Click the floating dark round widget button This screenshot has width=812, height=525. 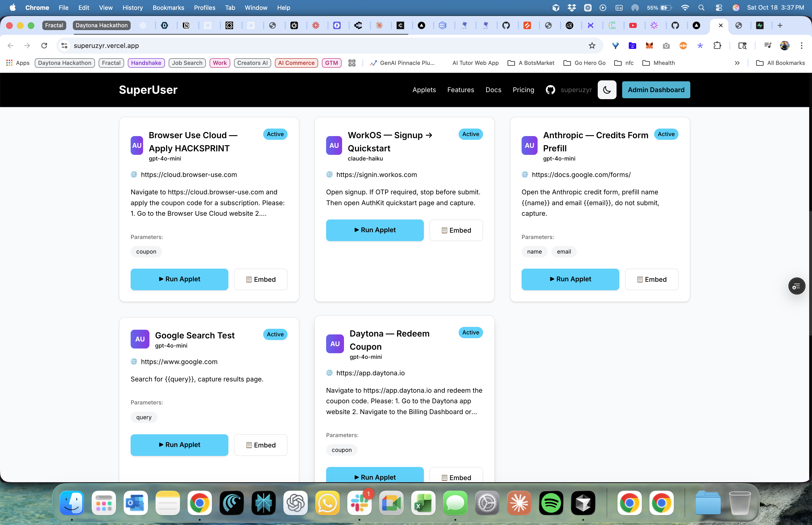click(796, 286)
